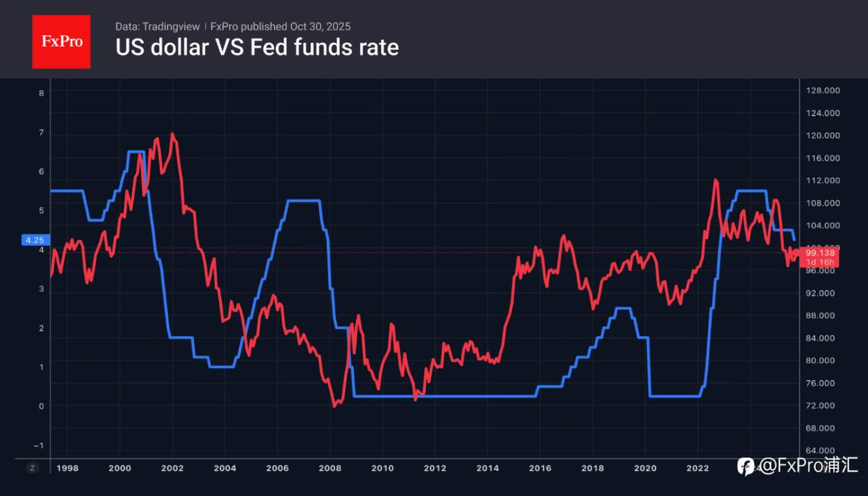Click the blue rate line's 2000 plateau
This screenshot has width=868, height=496.
click(136, 151)
